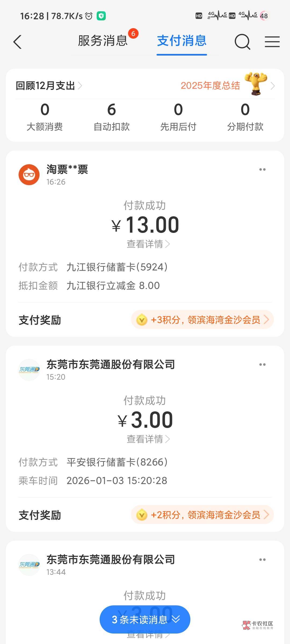Select the 支付消息 tab
Screen dimensions: 290x644
182,41
